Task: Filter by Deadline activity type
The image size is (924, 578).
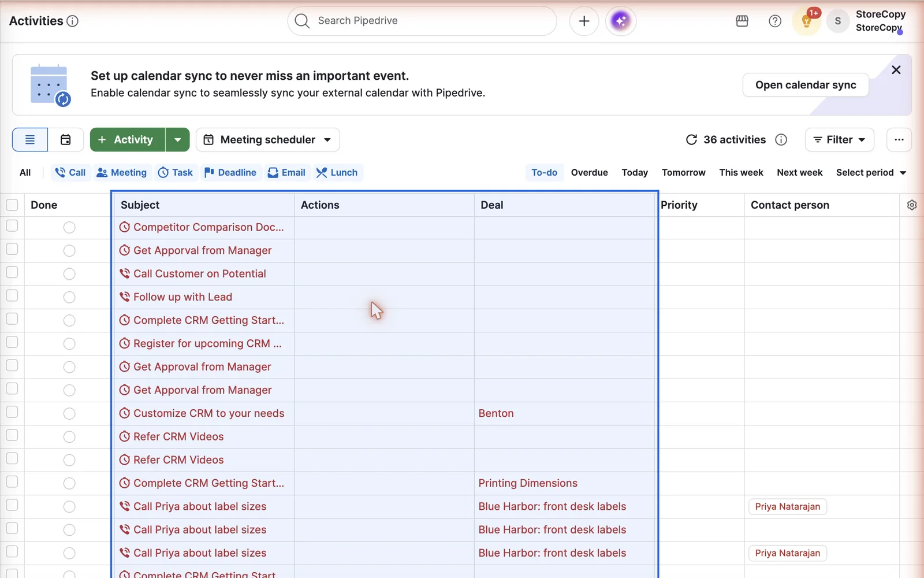Action: click(230, 172)
